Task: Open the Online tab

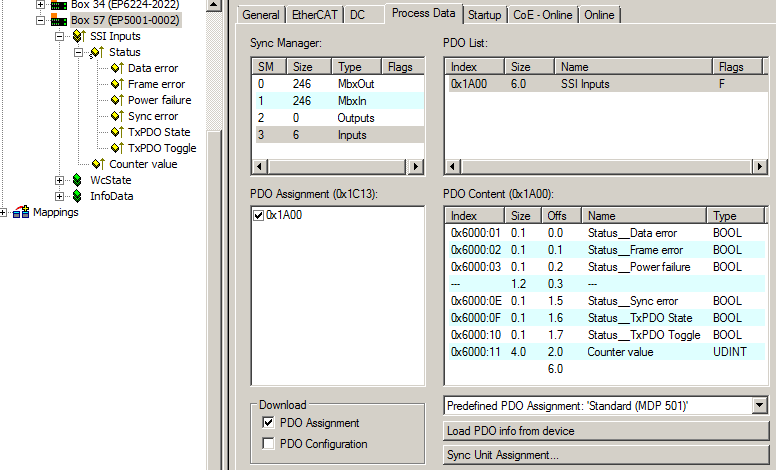Action: 599,15
